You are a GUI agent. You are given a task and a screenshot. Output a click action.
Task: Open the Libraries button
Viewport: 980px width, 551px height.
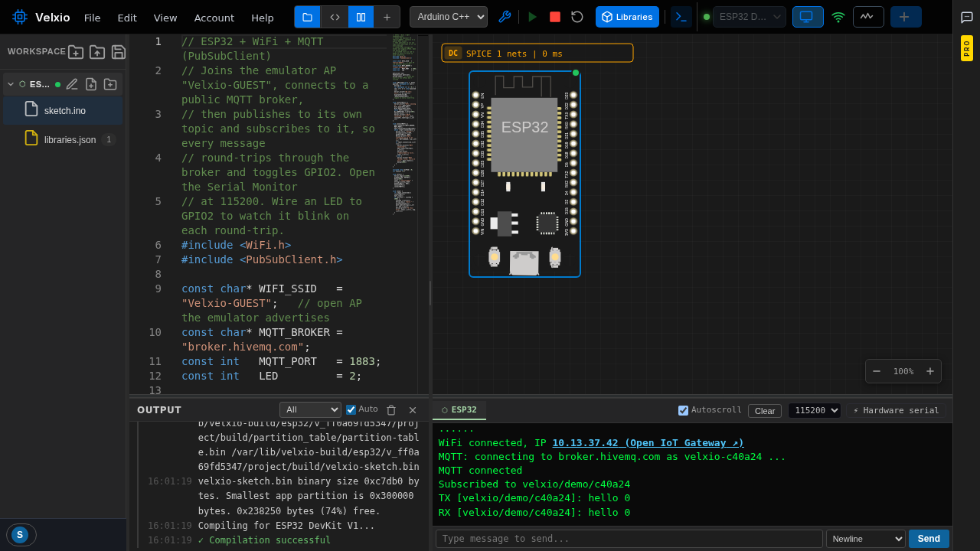(x=627, y=17)
